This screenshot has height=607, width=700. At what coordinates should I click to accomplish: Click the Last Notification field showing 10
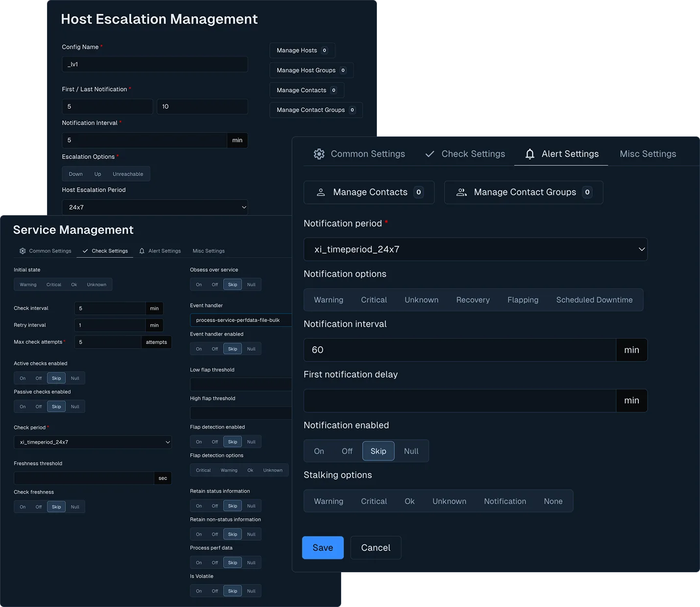tap(202, 107)
